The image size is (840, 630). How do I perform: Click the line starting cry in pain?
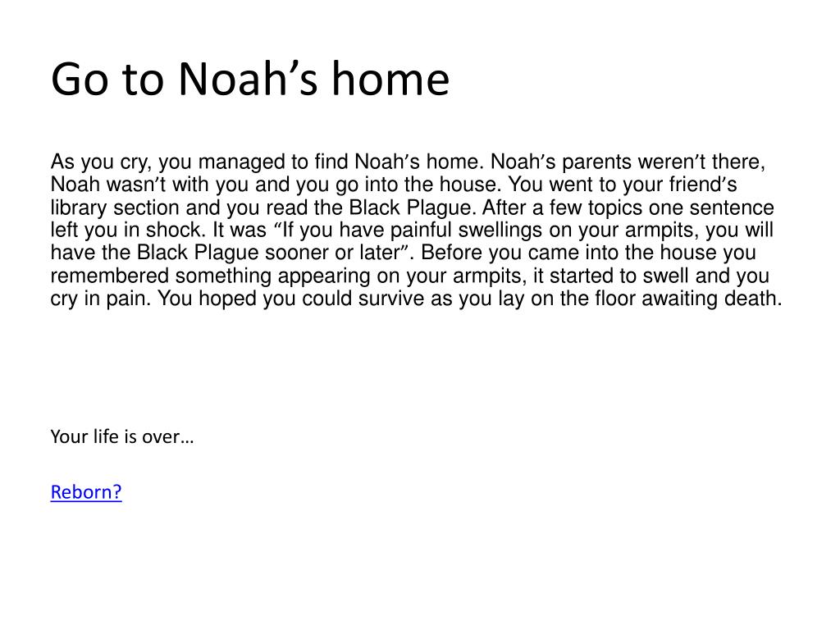[416, 299]
